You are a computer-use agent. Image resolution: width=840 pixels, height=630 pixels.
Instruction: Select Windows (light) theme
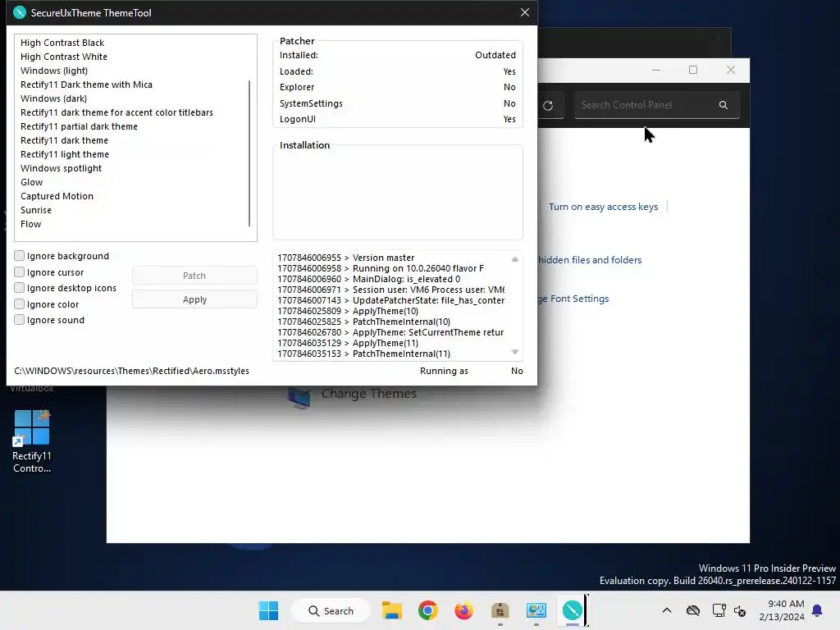(54, 71)
